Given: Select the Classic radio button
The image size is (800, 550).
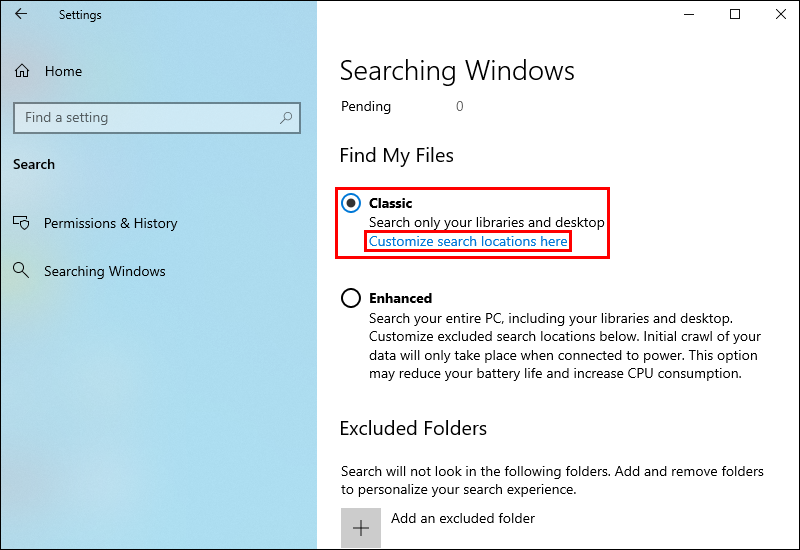Looking at the screenshot, I should coord(351,203).
